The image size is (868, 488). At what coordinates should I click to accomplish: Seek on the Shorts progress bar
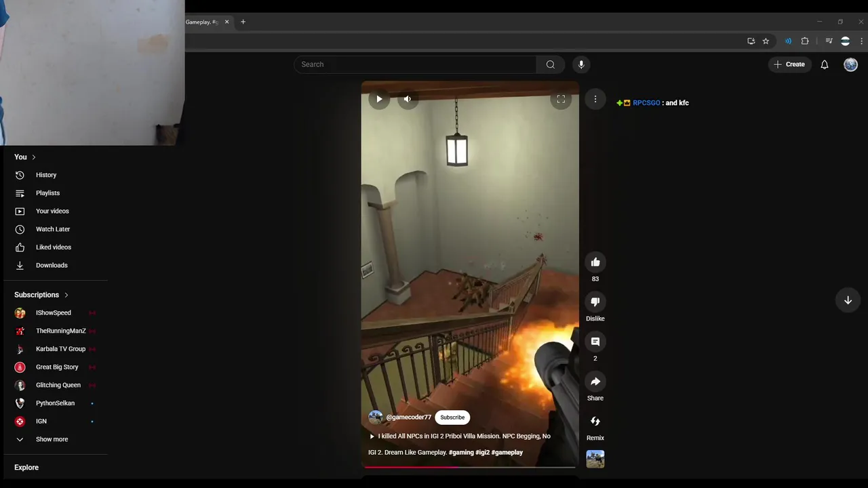[470, 467]
